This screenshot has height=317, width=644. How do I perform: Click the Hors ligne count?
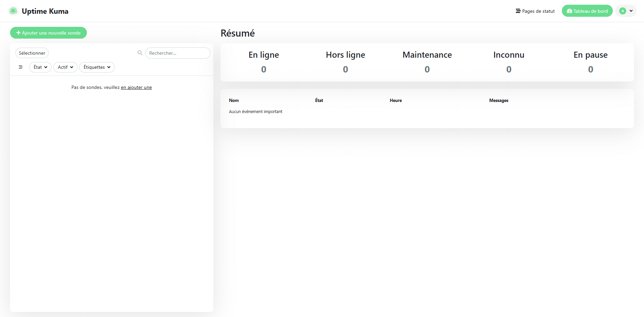tap(345, 69)
